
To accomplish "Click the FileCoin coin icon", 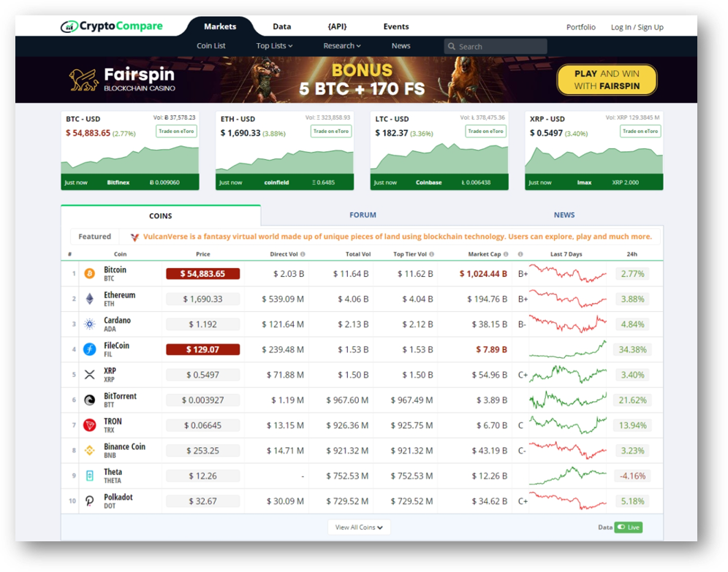I will (90, 349).
